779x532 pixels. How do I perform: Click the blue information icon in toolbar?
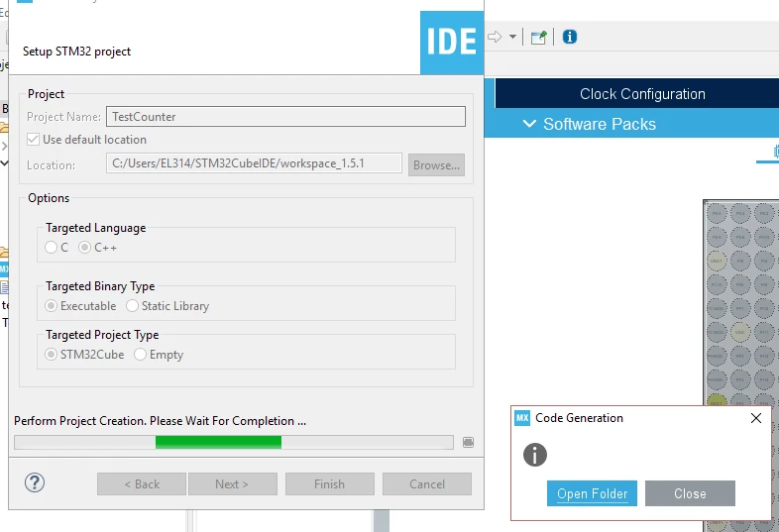[569, 37]
